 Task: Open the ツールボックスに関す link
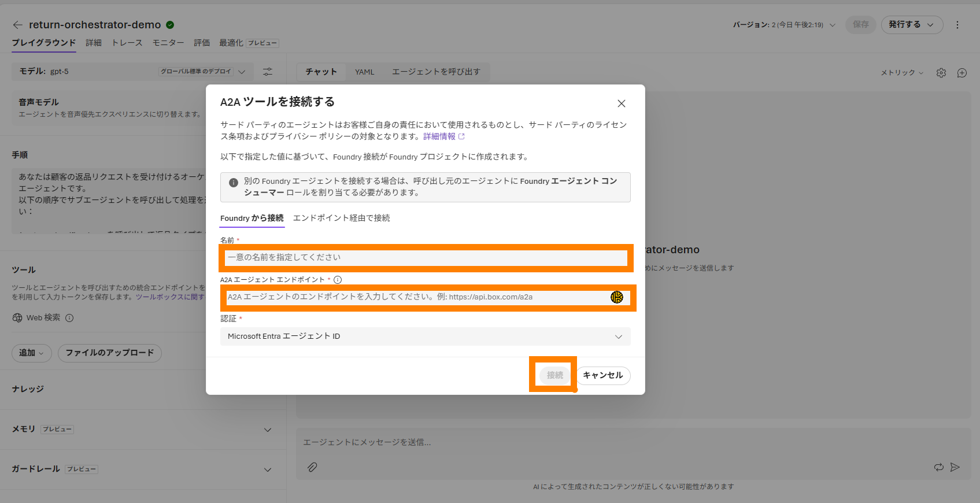170,297
